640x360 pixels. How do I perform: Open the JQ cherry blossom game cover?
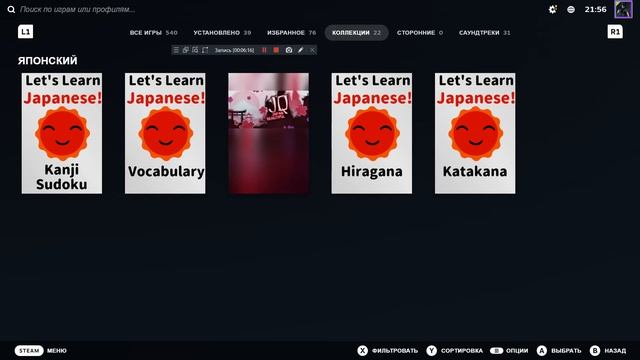[x=269, y=133]
